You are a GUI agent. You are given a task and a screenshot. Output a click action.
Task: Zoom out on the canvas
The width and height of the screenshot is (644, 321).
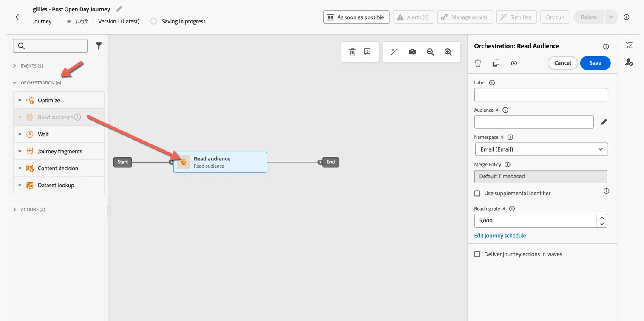pos(430,52)
